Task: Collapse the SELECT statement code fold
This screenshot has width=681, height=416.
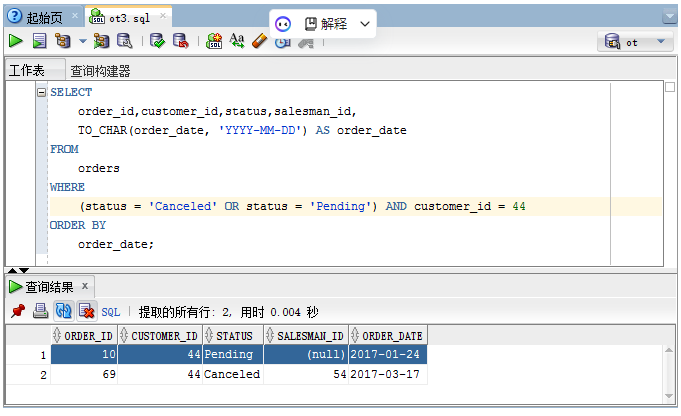Action: [x=41, y=92]
